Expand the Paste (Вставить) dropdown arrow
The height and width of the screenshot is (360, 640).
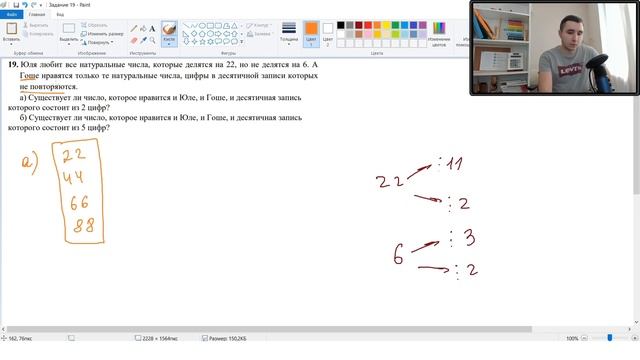tap(11, 44)
